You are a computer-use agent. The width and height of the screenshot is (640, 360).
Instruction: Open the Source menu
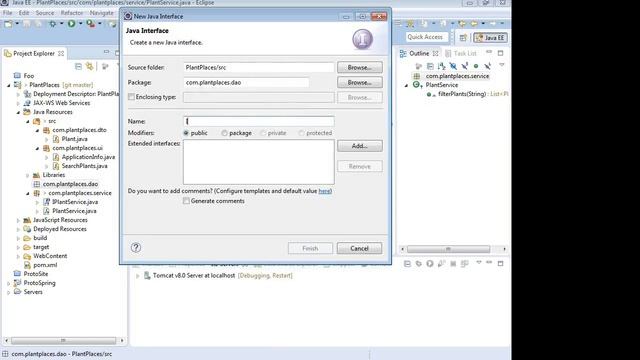click(x=44, y=13)
